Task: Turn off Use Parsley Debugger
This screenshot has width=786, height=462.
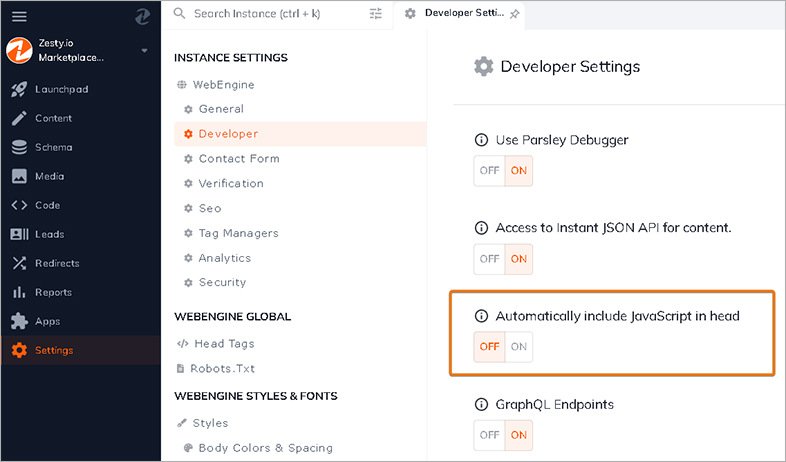Action: click(489, 171)
